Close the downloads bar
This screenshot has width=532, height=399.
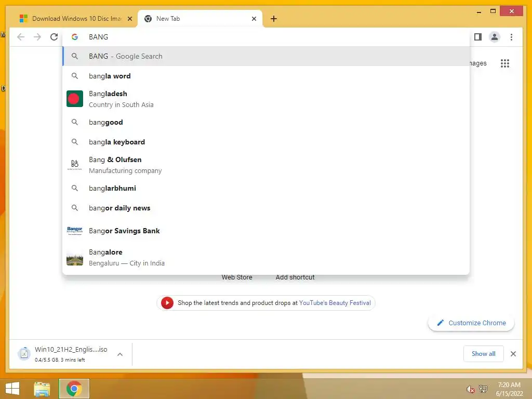pyautogui.click(x=513, y=354)
